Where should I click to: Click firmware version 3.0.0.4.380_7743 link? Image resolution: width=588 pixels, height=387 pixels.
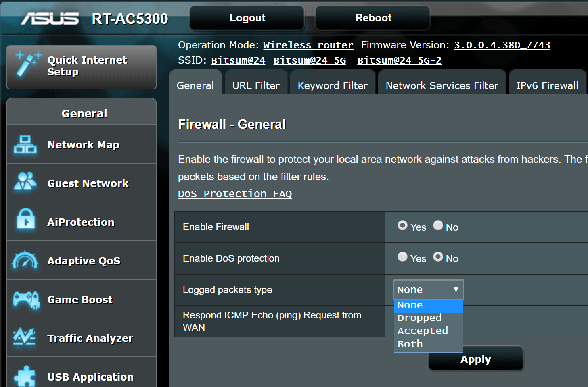502,45
